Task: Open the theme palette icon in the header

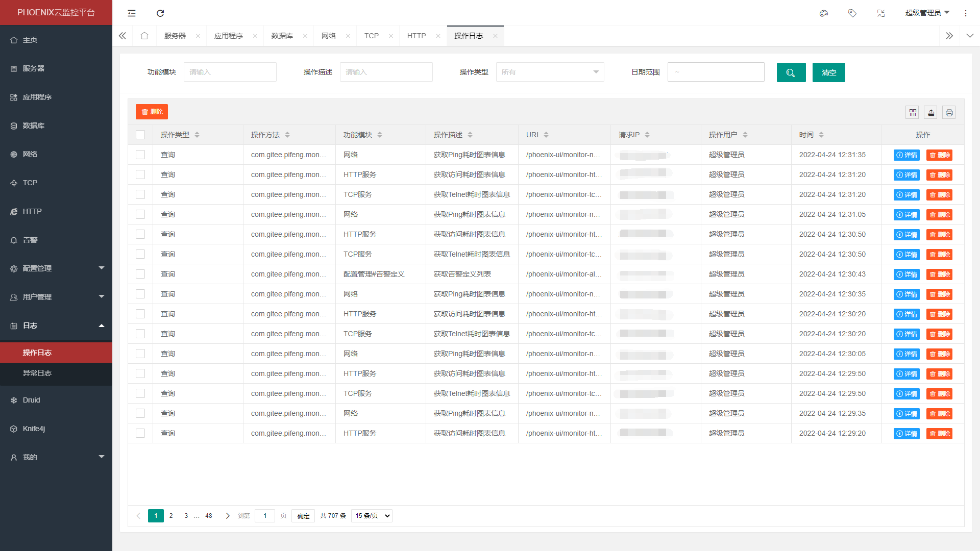Action: tap(823, 13)
